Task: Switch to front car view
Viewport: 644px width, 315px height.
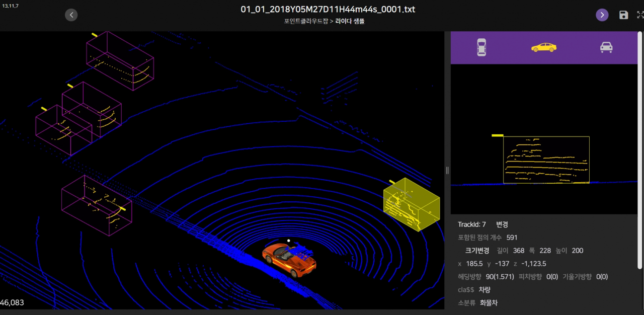Action: [606, 47]
